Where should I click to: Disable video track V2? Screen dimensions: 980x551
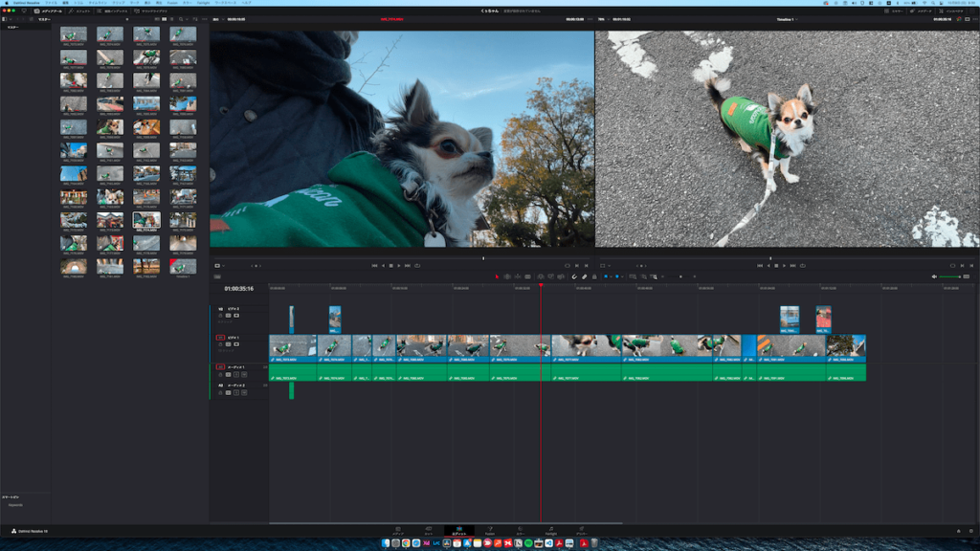pyautogui.click(x=236, y=316)
